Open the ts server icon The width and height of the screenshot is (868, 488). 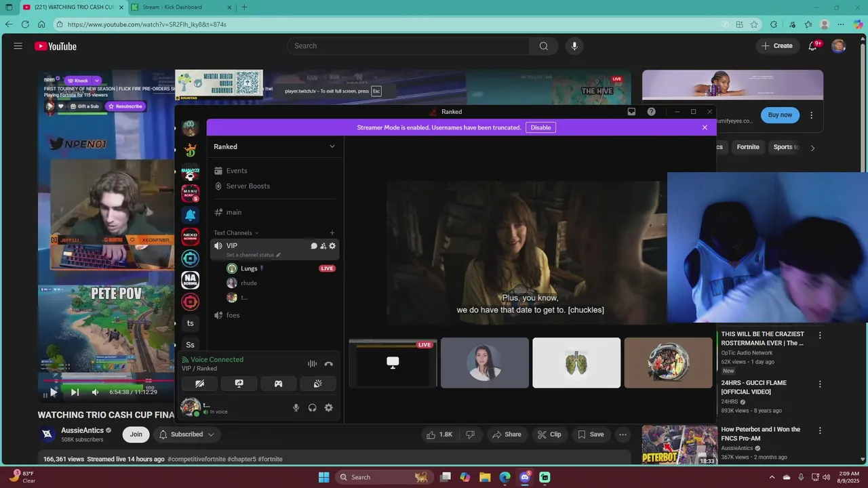tap(190, 323)
